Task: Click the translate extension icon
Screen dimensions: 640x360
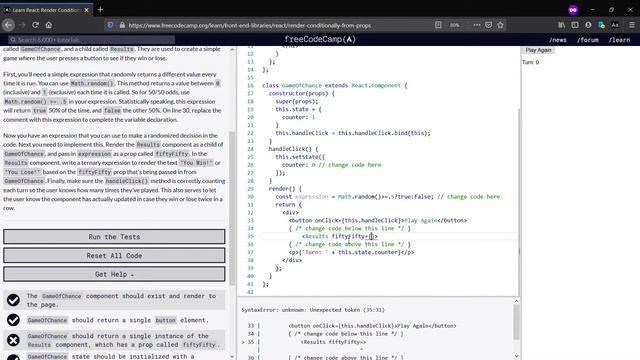Action: tap(601, 25)
